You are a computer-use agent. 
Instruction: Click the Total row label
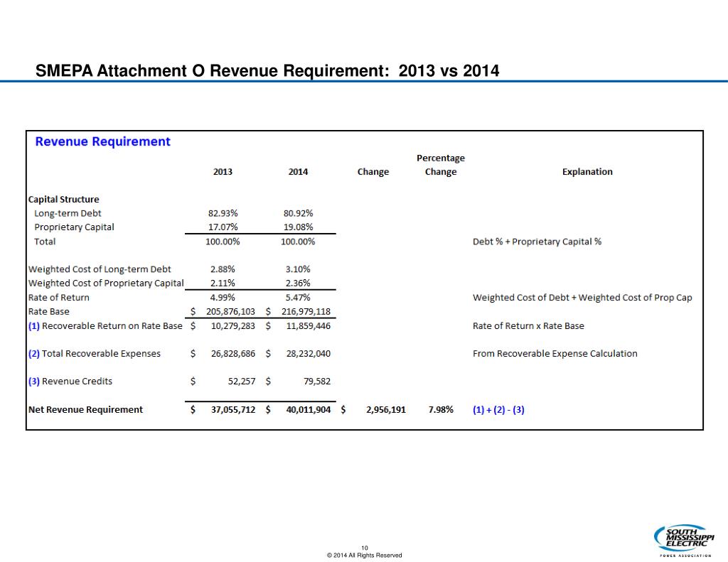coord(45,242)
